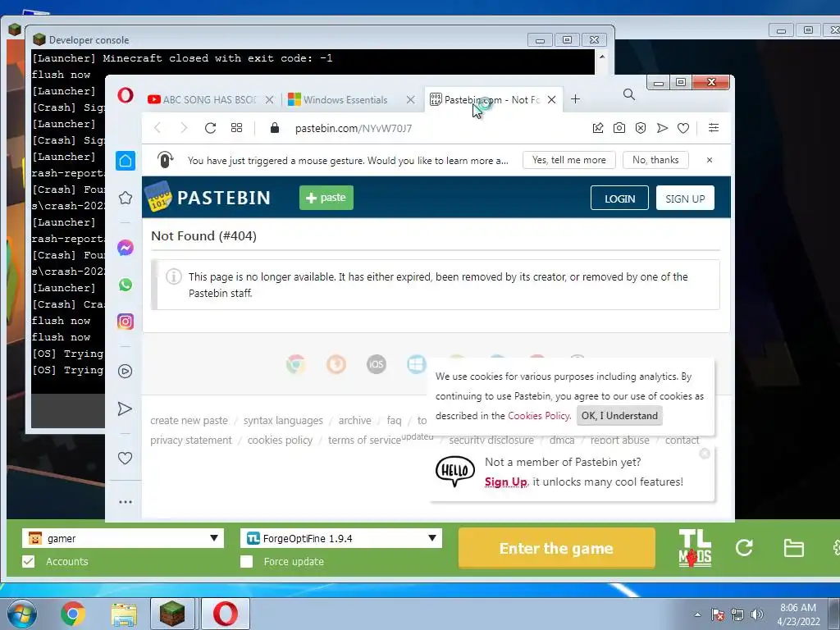840x630 pixels.
Task: Open syntax languages footer link
Action: (283, 421)
